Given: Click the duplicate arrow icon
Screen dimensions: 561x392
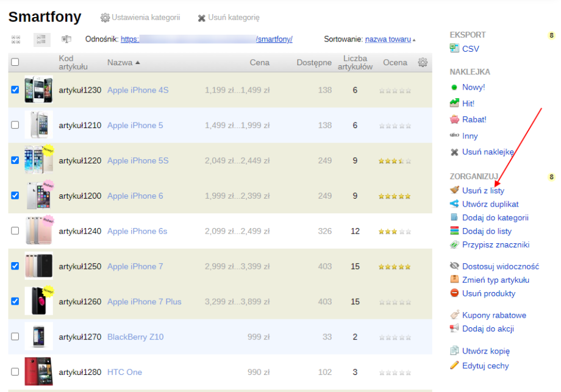Looking at the screenshot, I should (454, 204).
